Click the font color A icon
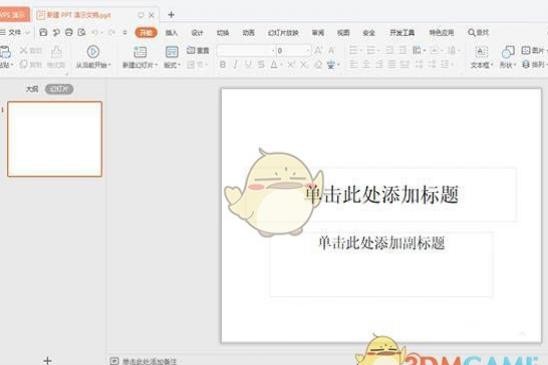Screen dimensions: 548x365 tap(274, 64)
